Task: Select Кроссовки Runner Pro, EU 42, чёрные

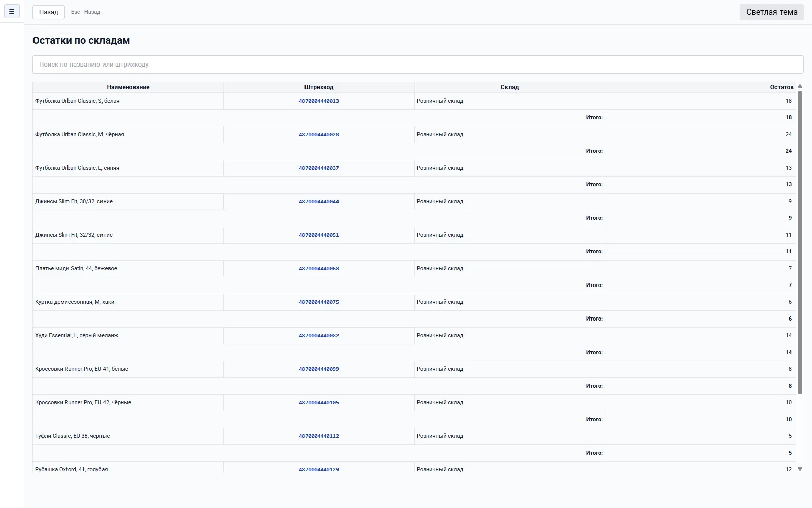Action: click(x=83, y=403)
